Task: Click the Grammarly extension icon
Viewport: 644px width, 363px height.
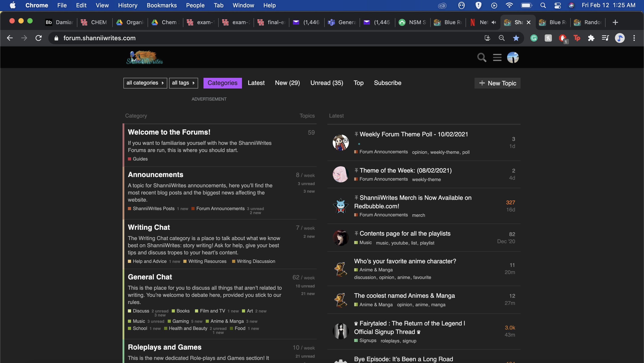Action: [534, 38]
